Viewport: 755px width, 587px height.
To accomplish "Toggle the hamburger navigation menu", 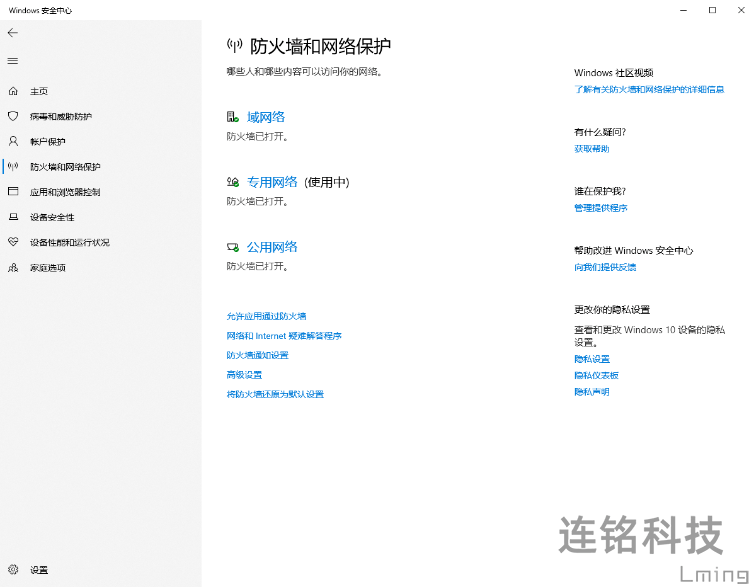I will pos(13,61).
